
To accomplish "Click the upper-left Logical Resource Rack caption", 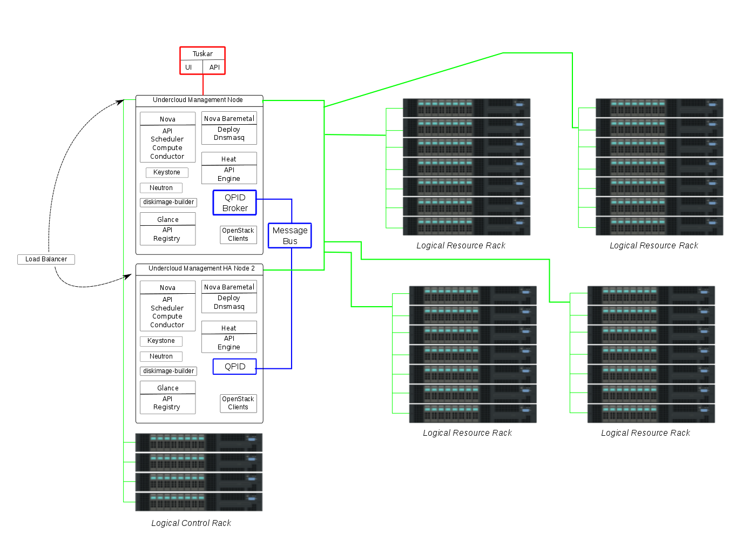I will tap(461, 246).
